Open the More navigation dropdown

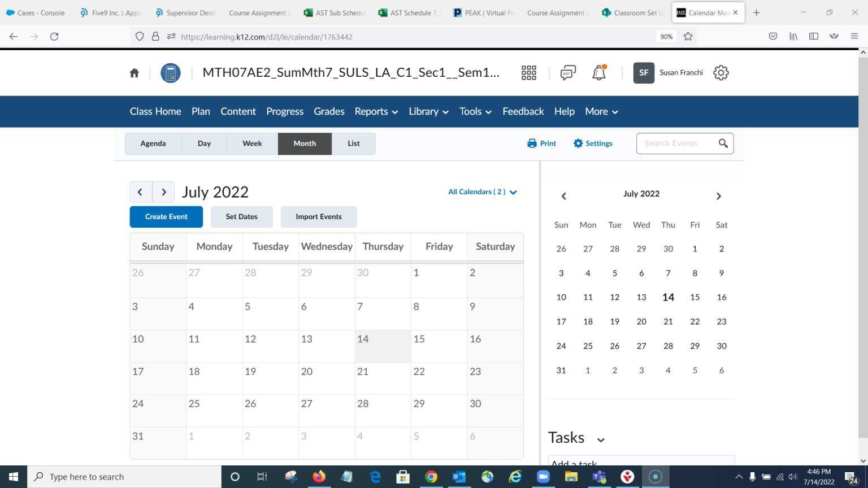(601, 111)
